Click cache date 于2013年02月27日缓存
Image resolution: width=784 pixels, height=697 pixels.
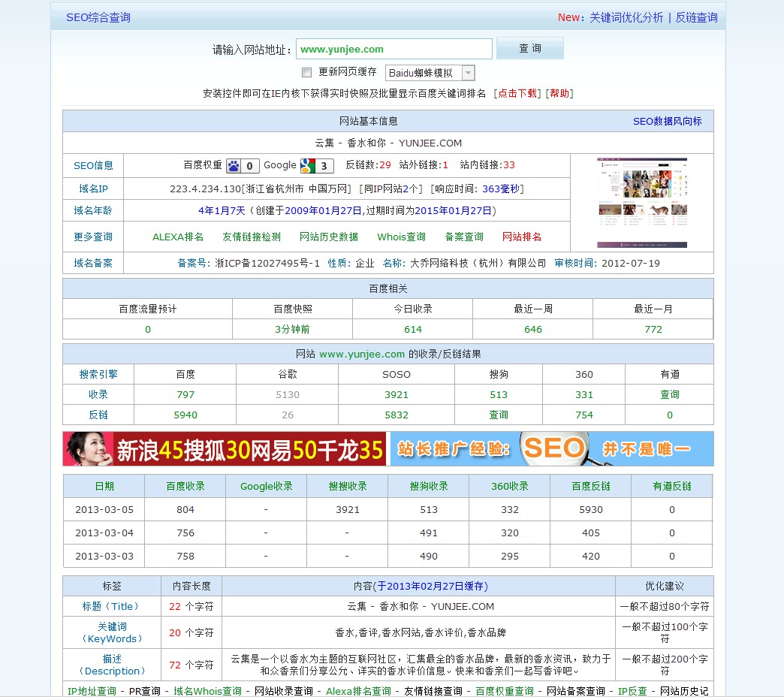click(430, 586)
